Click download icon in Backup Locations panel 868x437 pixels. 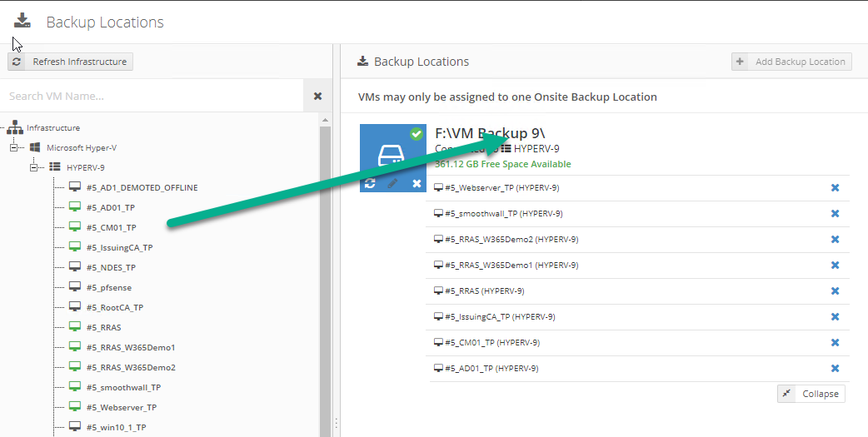tap(362, 61)
